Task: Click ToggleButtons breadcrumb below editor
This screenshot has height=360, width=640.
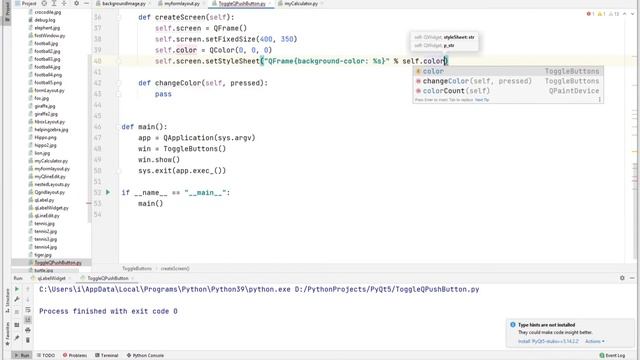Action: tap(137, 269)
